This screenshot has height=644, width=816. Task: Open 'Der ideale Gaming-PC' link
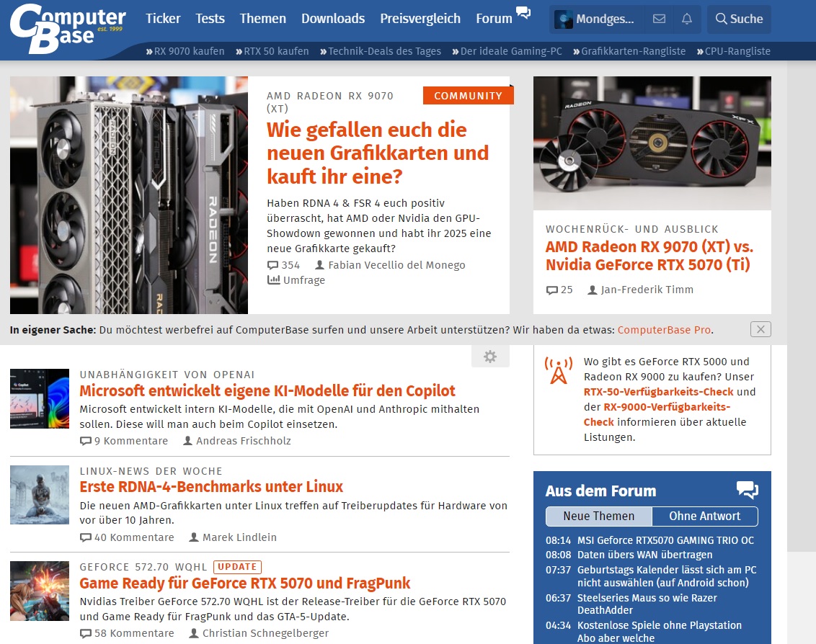507,51
